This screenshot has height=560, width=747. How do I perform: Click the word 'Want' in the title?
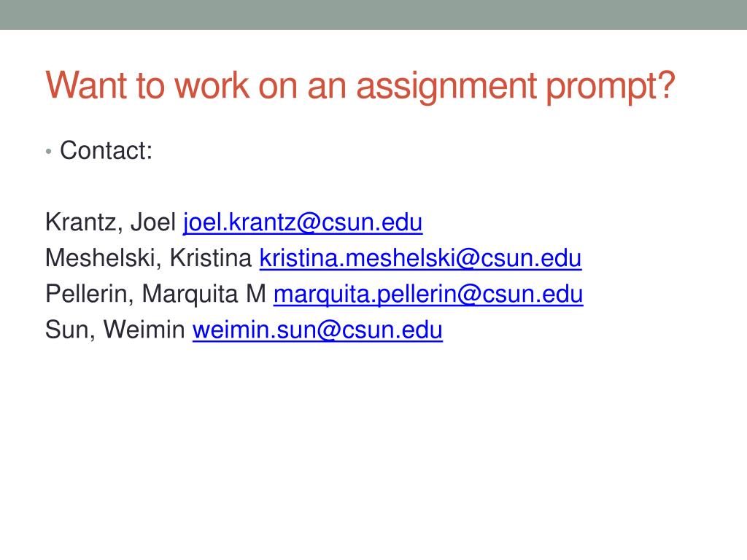coord(86,85)
